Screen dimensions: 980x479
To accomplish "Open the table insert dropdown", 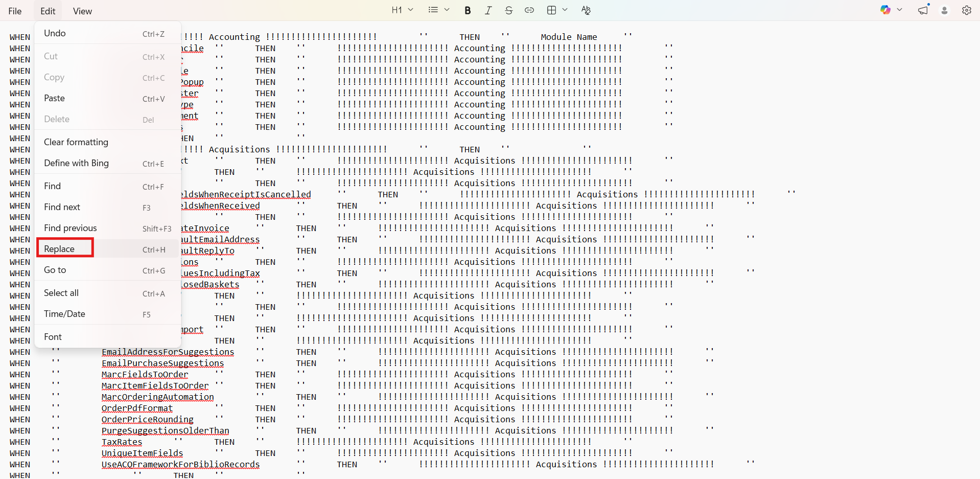I will coord(557,10).
